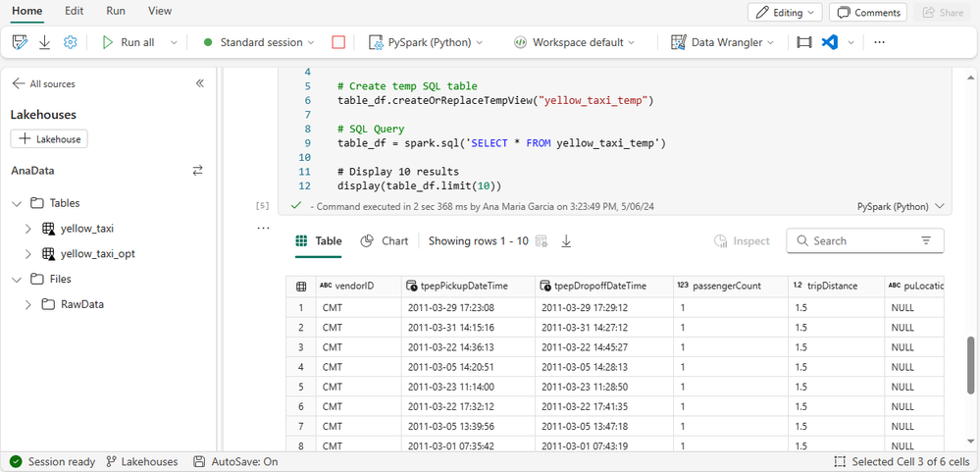This screenshot has width=980, height=472.
Task: Open the search filter icon
Action: tap(926, 240)
